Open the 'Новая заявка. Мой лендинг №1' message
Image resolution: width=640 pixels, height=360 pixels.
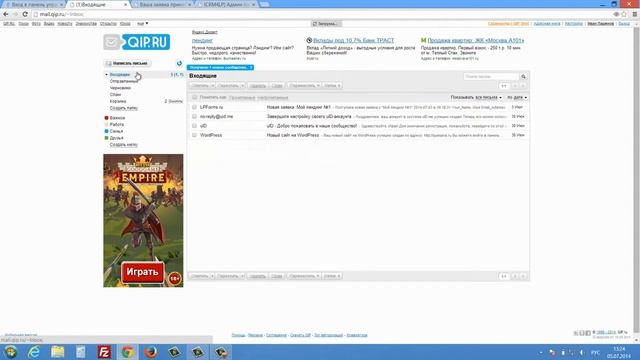[298, 107]
